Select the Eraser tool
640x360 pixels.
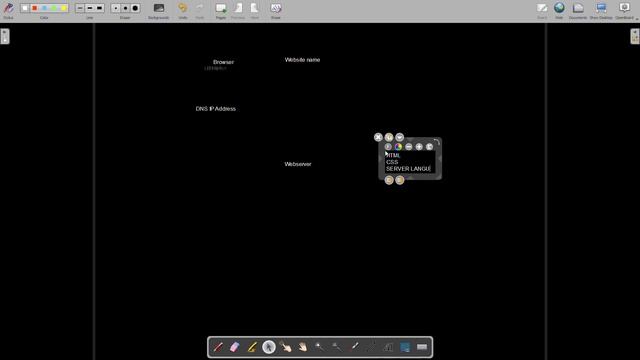[235, 347]
